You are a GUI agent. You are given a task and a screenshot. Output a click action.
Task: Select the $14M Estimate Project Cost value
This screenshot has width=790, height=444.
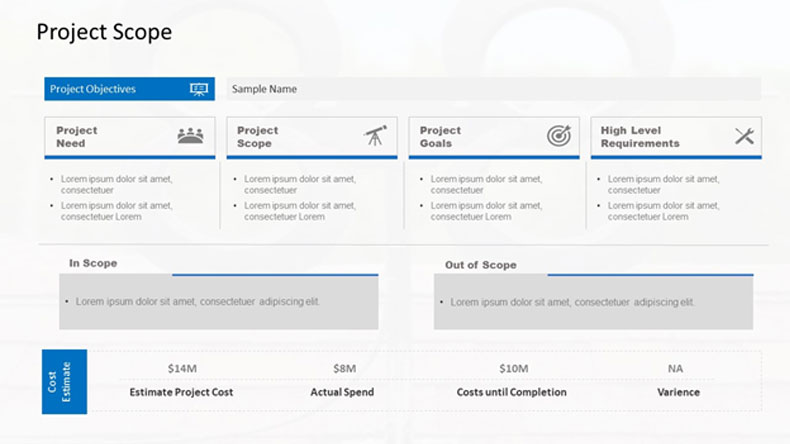(x=182, y=368)
